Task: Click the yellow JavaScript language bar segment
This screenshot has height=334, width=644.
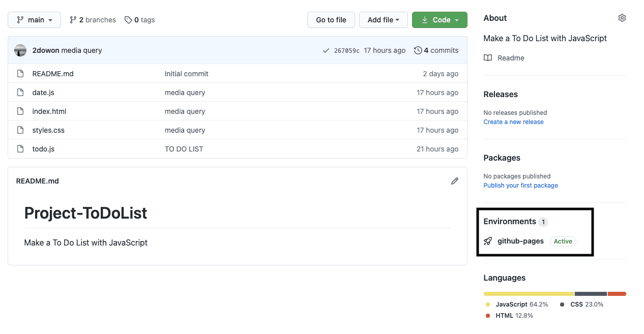Action: tap(529, 294)
